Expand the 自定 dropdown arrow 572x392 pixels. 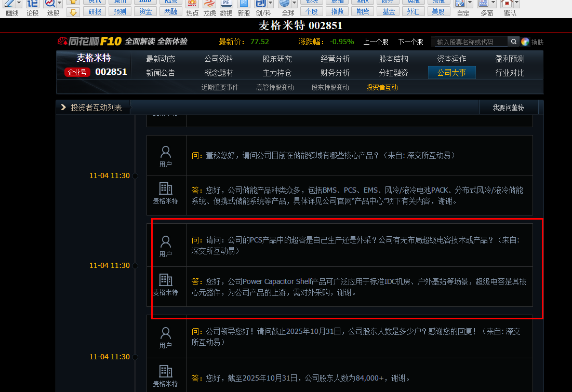470,4
